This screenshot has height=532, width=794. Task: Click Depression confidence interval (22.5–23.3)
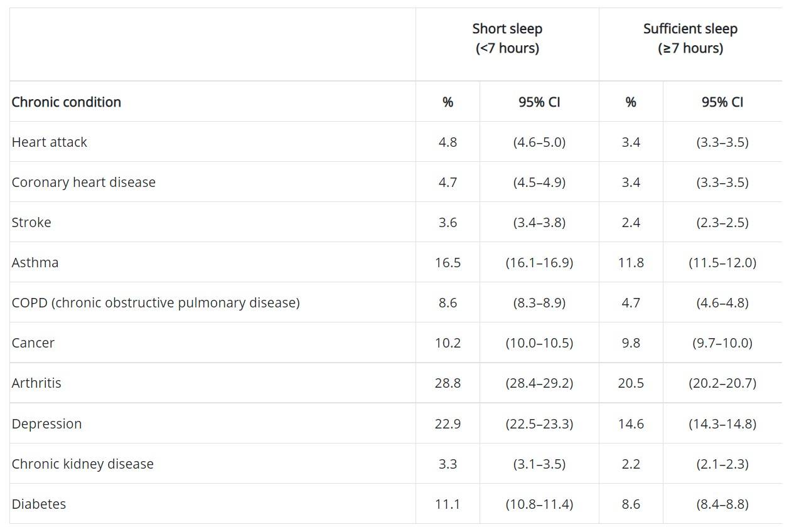pos(539,424)
